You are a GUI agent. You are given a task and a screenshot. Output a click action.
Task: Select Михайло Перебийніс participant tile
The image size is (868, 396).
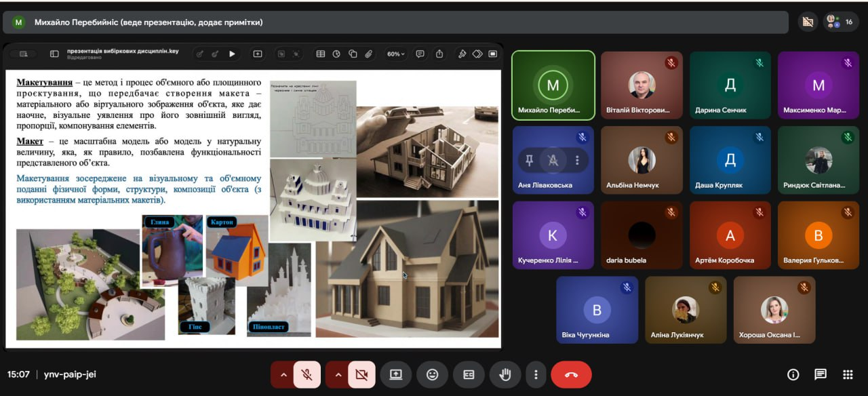tap(553, 85)
